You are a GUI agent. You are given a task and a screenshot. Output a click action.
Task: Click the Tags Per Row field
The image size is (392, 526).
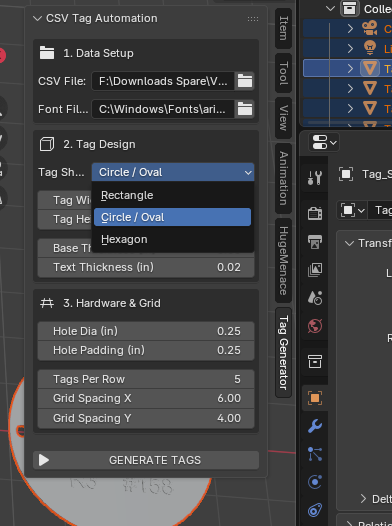146,379
